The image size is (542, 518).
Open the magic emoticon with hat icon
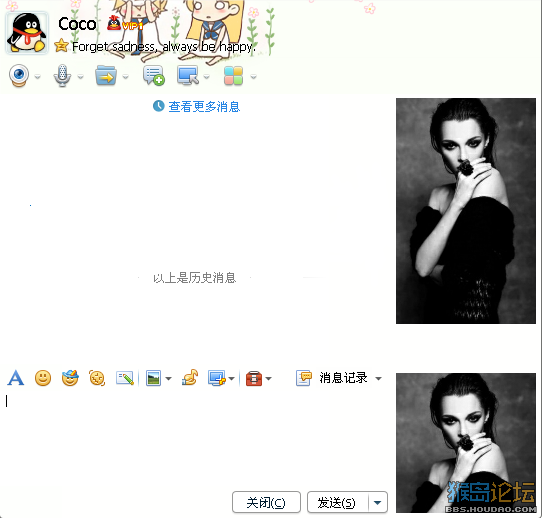(x=70, y=378)
